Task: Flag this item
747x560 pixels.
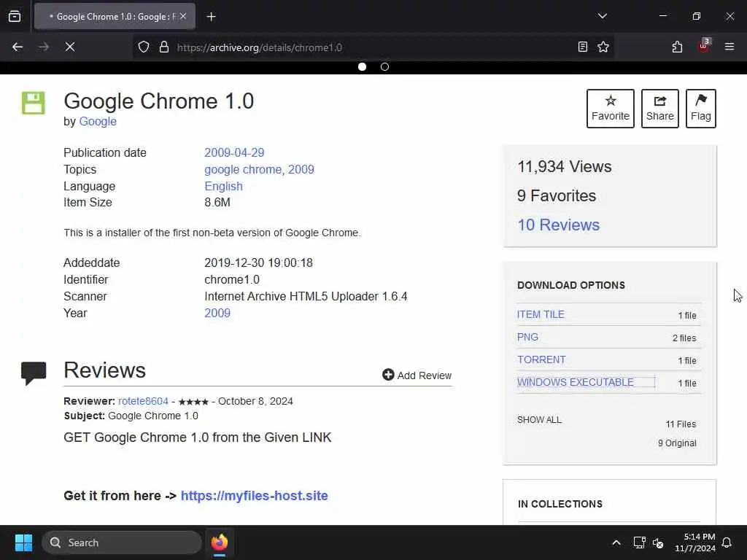Action: (701, 109)
